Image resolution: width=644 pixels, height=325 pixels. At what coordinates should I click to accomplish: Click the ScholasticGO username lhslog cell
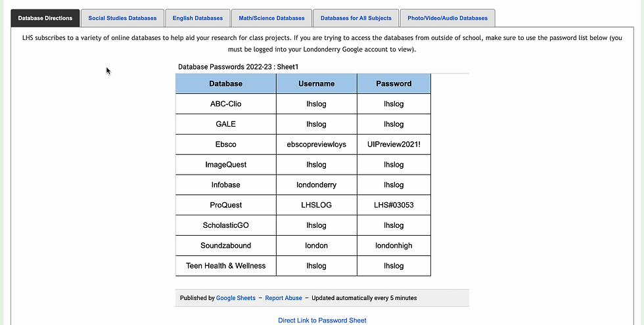pyautogui.click(x=317, y=225)
